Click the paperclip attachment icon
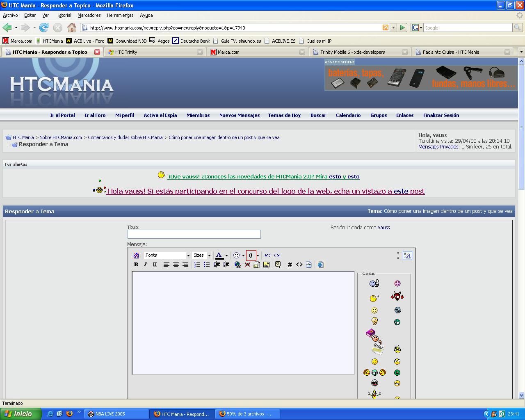 [251, 255]
